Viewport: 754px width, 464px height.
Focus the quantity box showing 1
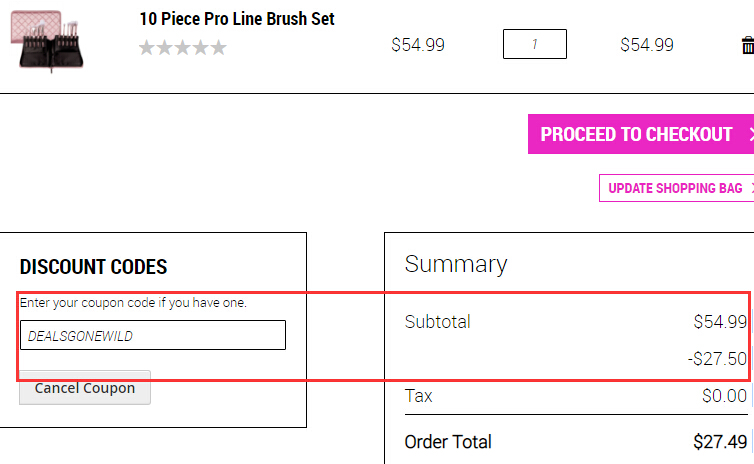[x=535, y=44]
